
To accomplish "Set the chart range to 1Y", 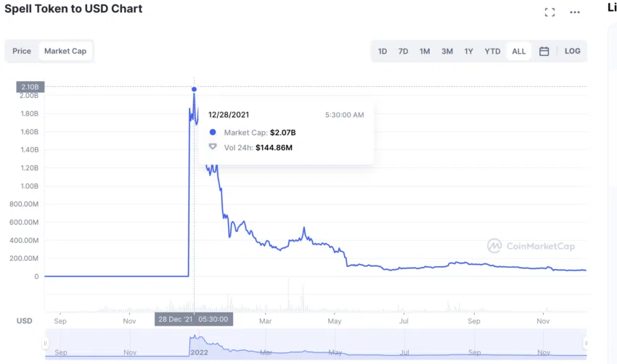I will pyautogui.click(x=468, y=51).
